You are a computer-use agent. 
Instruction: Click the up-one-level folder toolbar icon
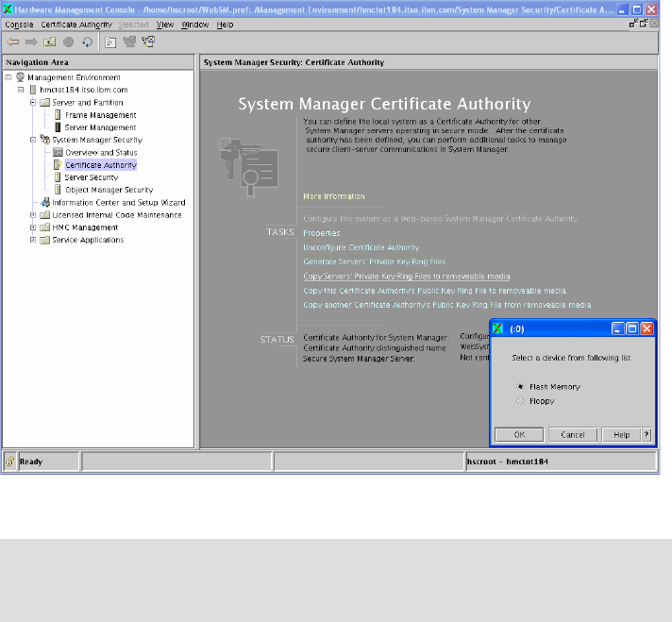(49, 42)
